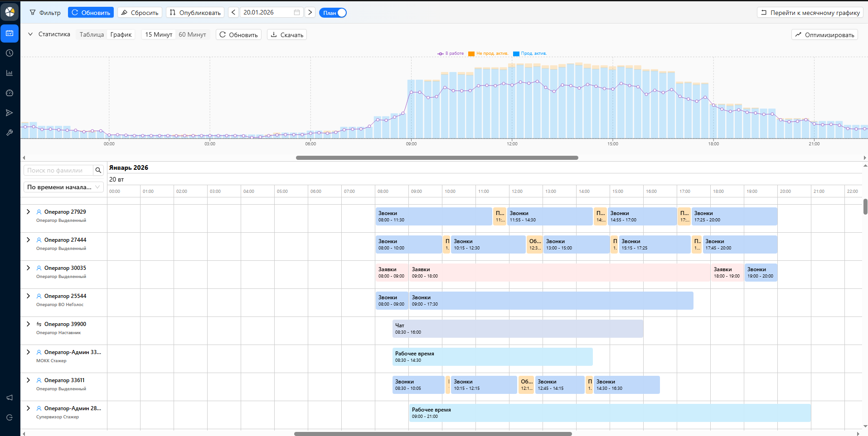The height and width of the screenshot is (436, 868).
Task: Switch to the Таблица view tab
Action: (x=92, y=35)
